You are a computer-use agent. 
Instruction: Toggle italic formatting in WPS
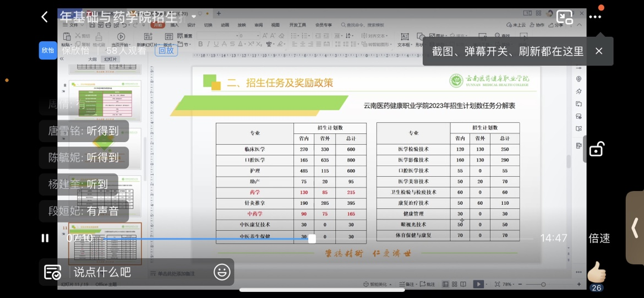click(209, 44)
